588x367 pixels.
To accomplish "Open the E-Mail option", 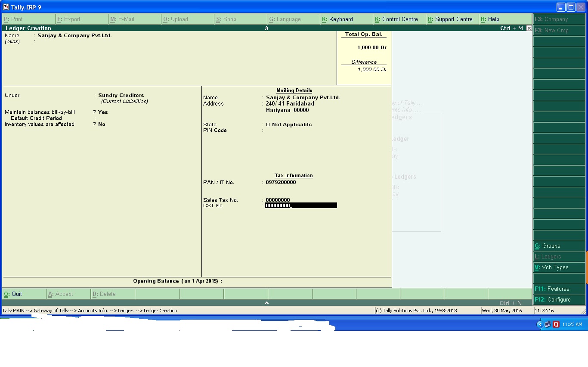I will click(135, 19).
